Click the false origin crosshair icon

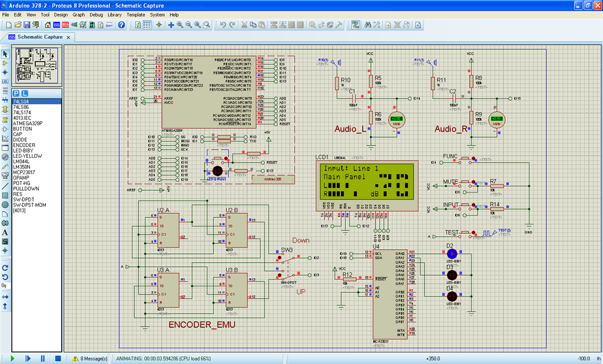(x=158, y=25)
